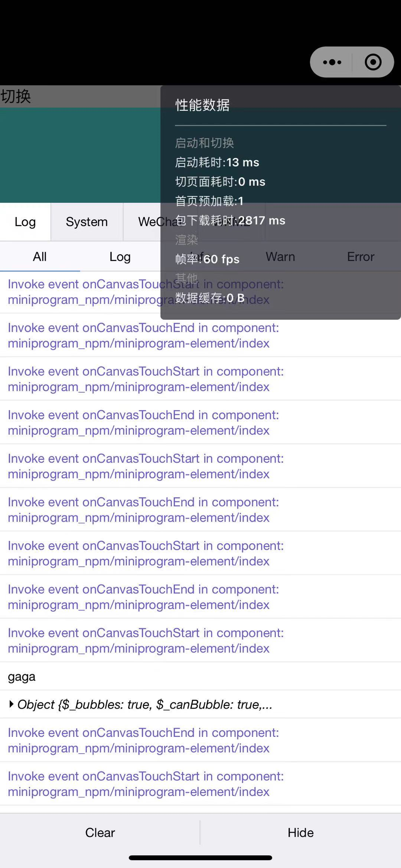Clear all console logs
401x868 pixels.
[100, 833]
